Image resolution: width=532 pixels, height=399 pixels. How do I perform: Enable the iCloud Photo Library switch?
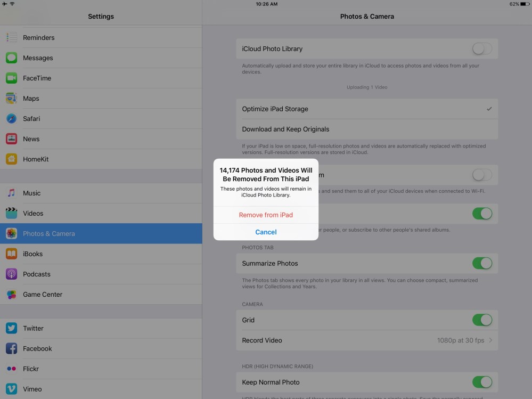(482, 49)
